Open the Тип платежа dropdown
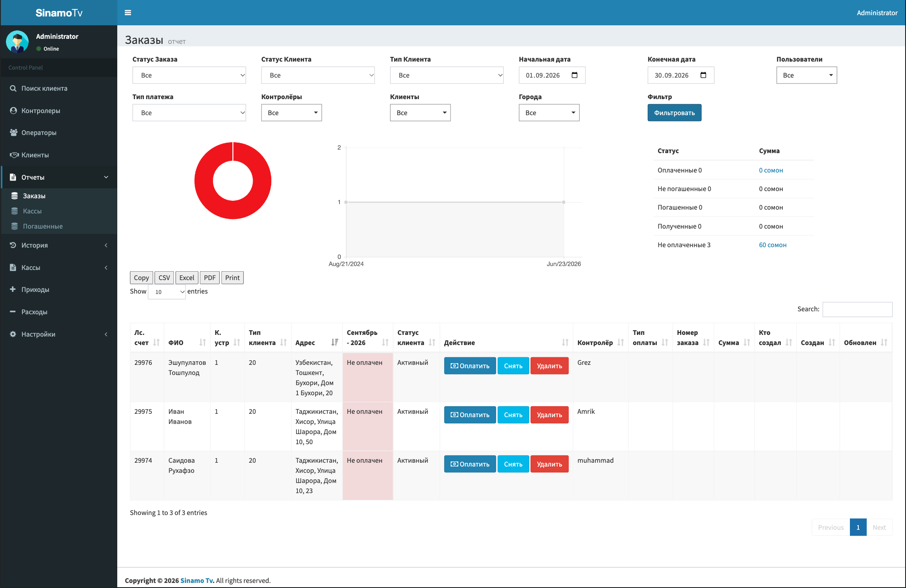906x588 pixels. pos(189,113)
